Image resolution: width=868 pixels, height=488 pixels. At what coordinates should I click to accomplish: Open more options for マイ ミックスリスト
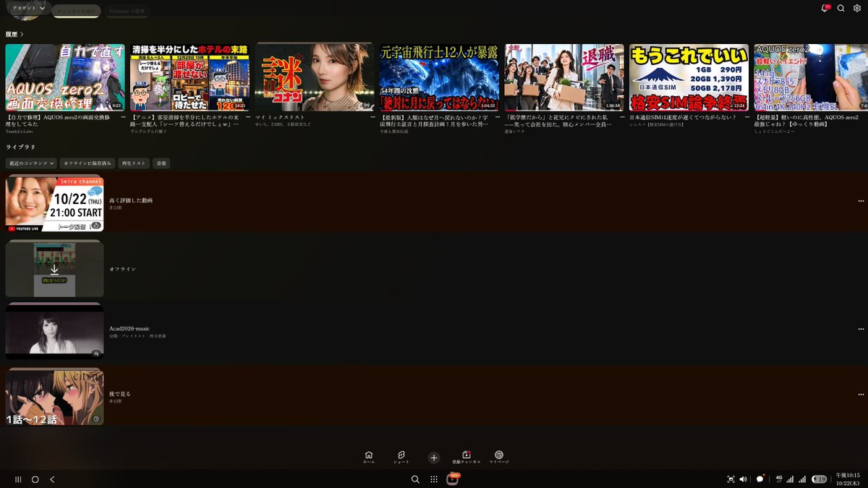(372, 117)
